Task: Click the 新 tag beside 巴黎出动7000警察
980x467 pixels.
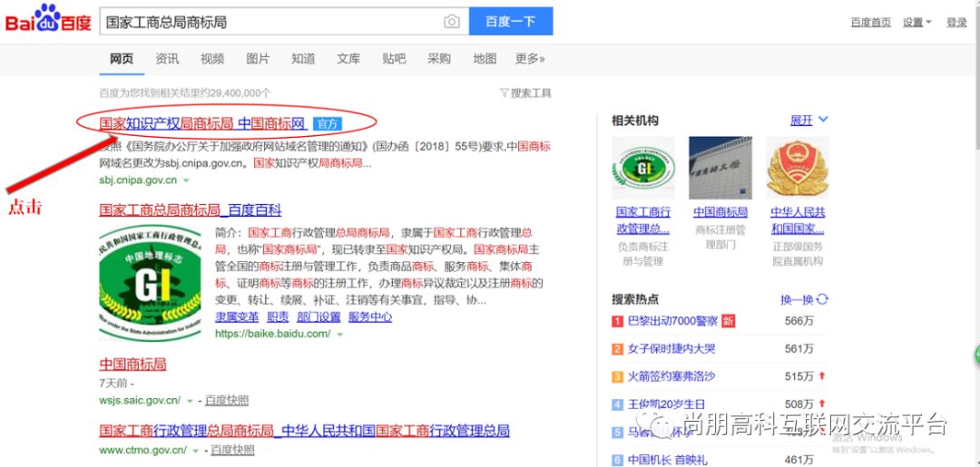Action: tap(728, 321)
